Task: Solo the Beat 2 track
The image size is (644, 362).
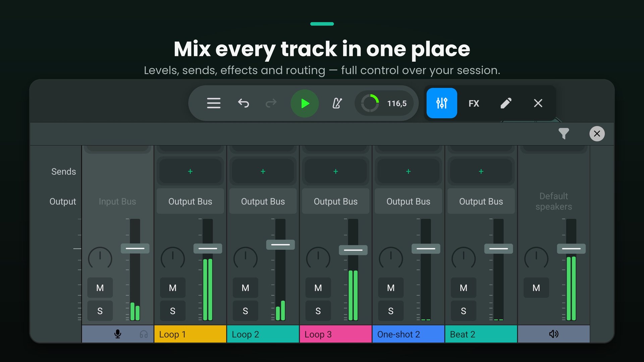Action: (464, 311)
